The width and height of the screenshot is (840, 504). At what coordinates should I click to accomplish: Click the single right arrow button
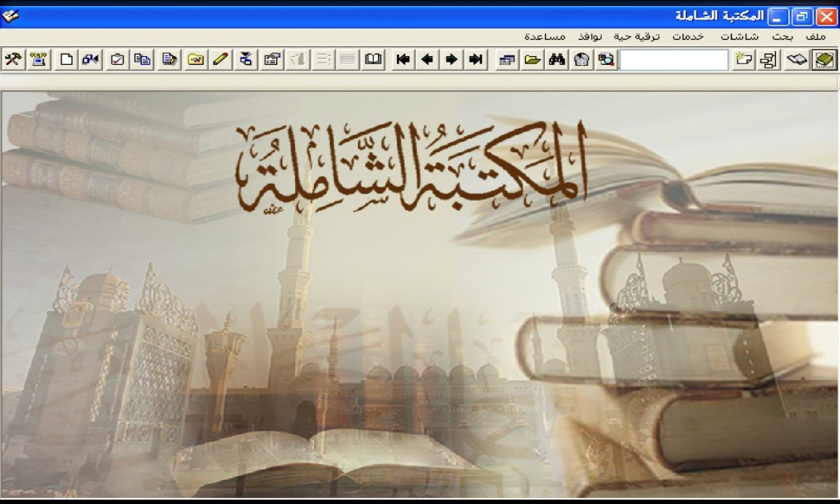[452, 60]
